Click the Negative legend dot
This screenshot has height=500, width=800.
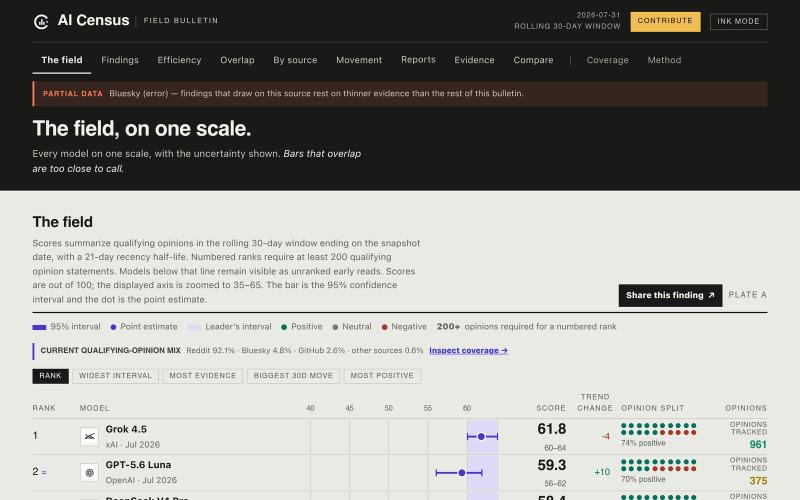point(384,327)
